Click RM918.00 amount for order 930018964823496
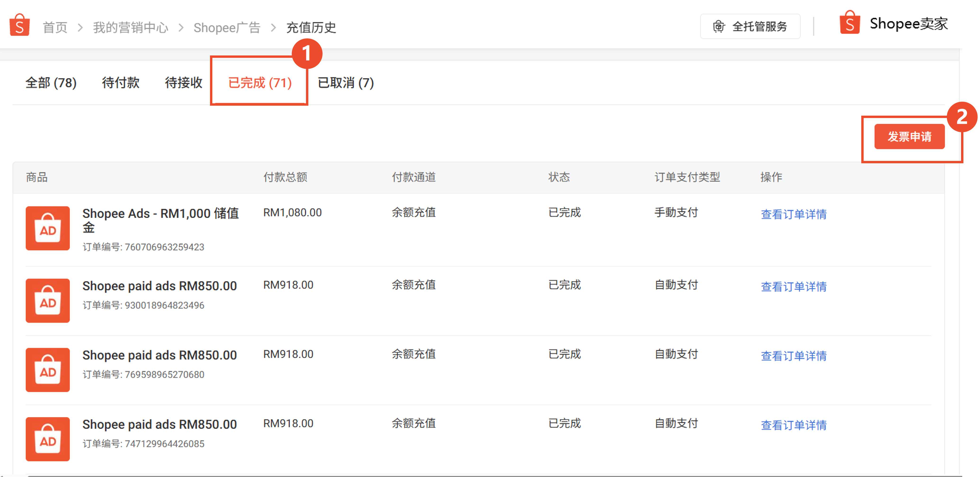 point(288,285)
